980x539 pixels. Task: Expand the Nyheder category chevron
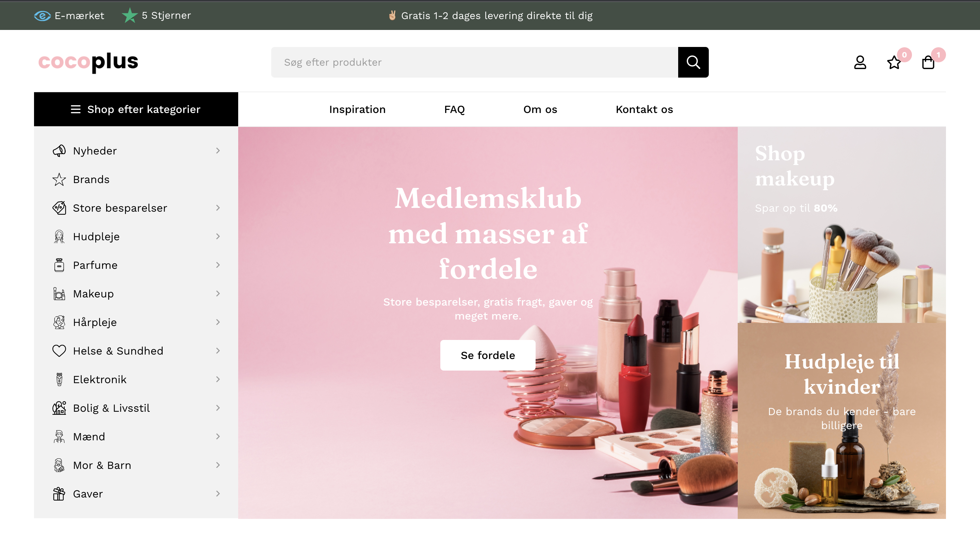coord(218,151)
